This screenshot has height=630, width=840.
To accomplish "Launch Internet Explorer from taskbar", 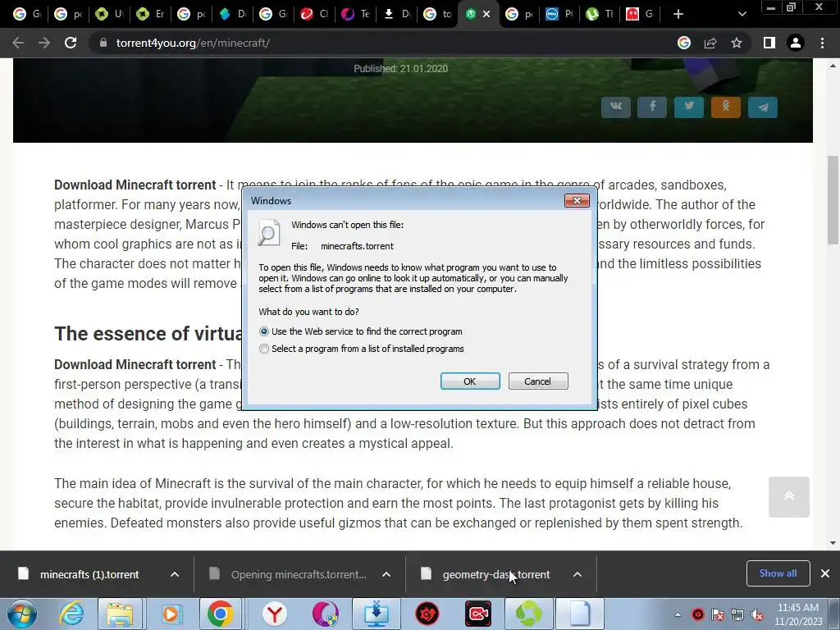I will (72, 614).
